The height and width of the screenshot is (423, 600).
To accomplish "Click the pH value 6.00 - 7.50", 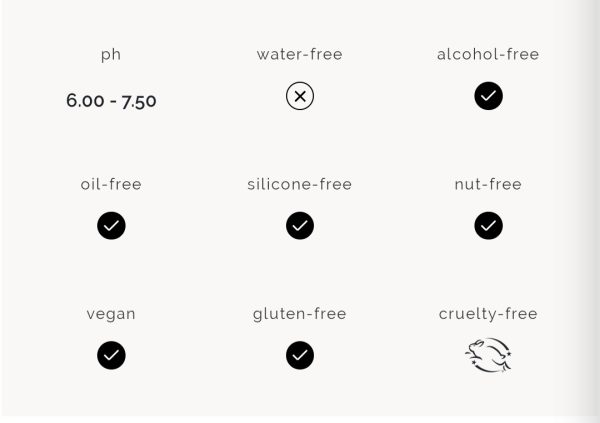I will (x=111, y=101).
